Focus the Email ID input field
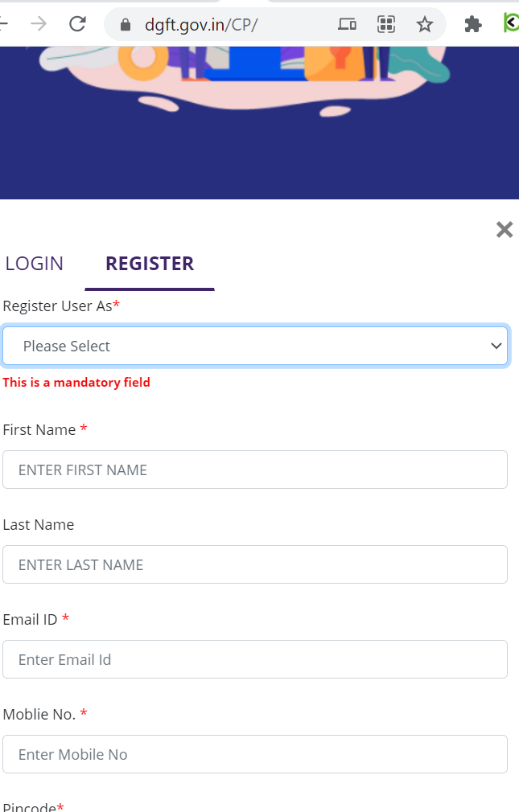Screen dimensions: 519x812 [255, 659]
